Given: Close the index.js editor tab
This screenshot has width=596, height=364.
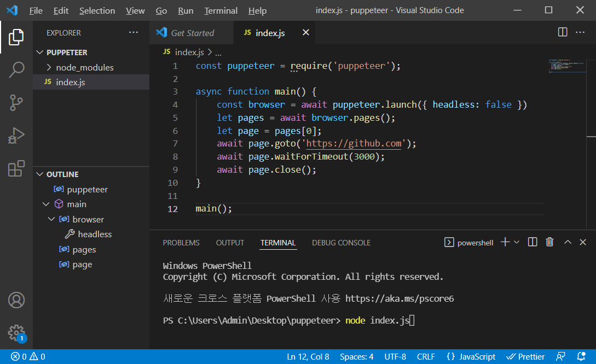Looking at the screenshot, I should click(x=305, y=33).
